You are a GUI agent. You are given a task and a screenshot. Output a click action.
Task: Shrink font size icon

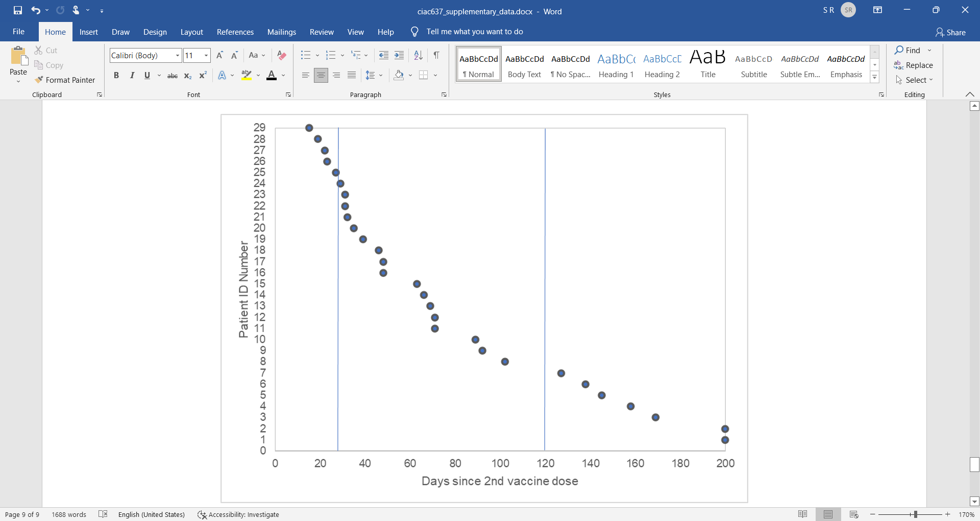point(234,55)
